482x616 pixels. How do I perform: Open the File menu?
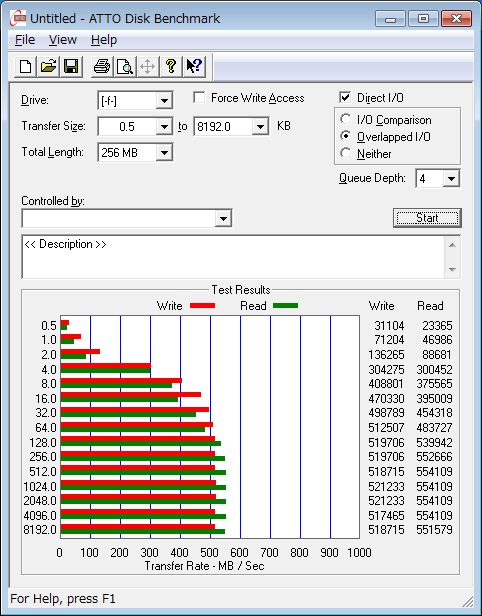[25, 40]
